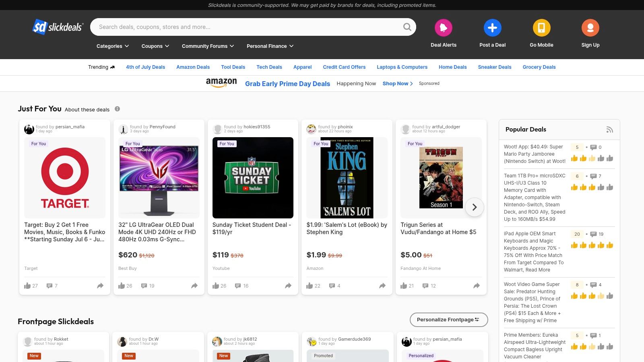Screen dimensions: 644x362
Task: Click Shop Now in the Amazon banner
Action: coord(398,84)
